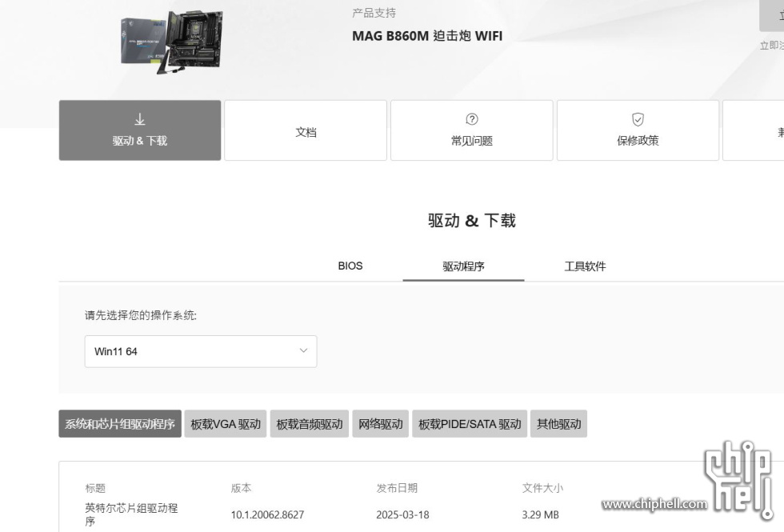Screen dimensions: 784x532
Task: Click the 英特尔芯片组驱动程序 driver title
Action: (131, 514)
